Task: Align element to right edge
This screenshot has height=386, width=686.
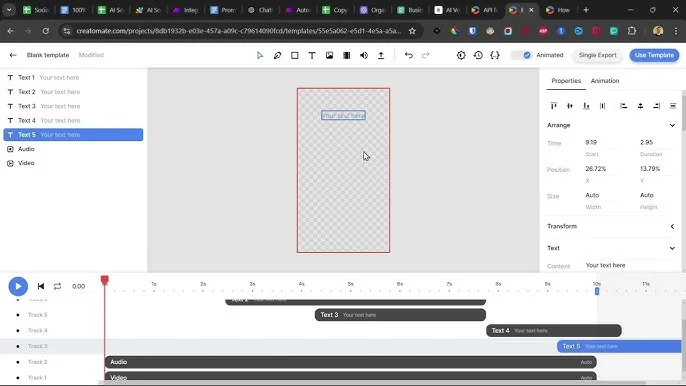Action: [657, 106]
